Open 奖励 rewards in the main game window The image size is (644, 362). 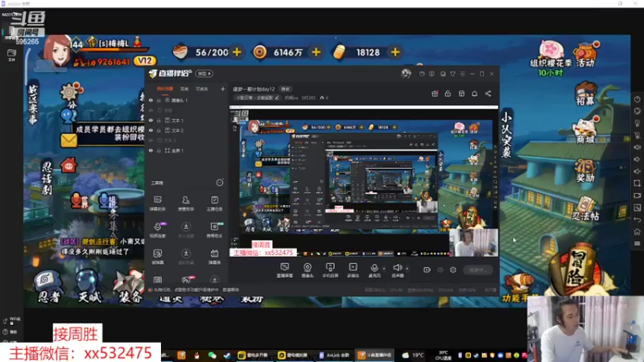(585, 171)
